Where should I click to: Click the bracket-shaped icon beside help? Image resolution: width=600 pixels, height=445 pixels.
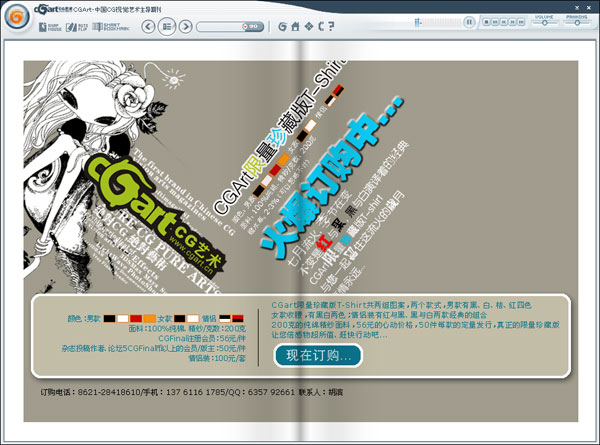click(321, 26)
